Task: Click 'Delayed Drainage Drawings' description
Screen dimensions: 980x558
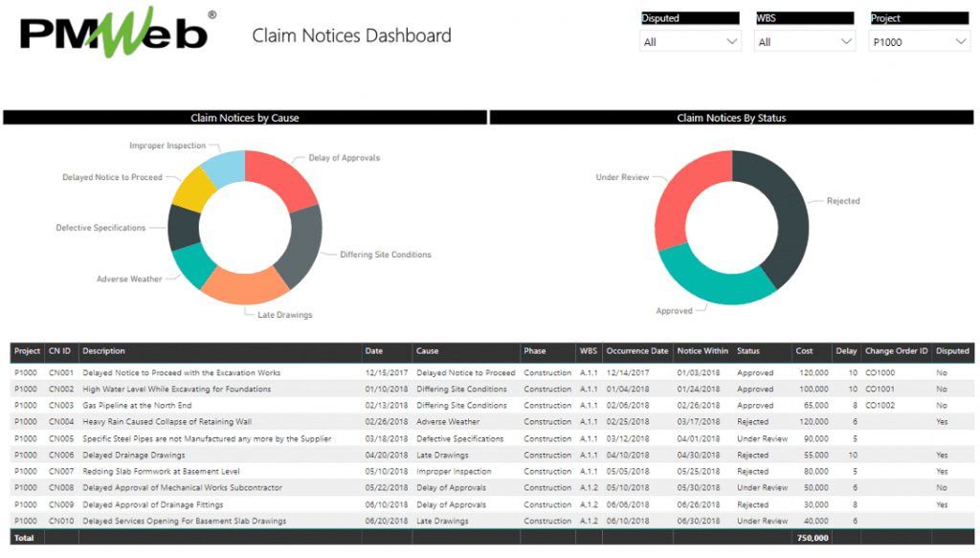Action: pyautogui.click(x=134, y=455)
